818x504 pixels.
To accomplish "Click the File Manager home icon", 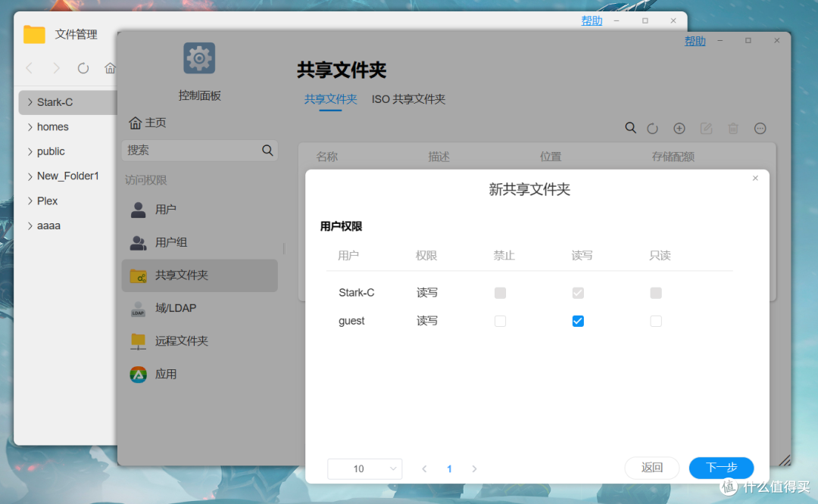I will [110, 68].
